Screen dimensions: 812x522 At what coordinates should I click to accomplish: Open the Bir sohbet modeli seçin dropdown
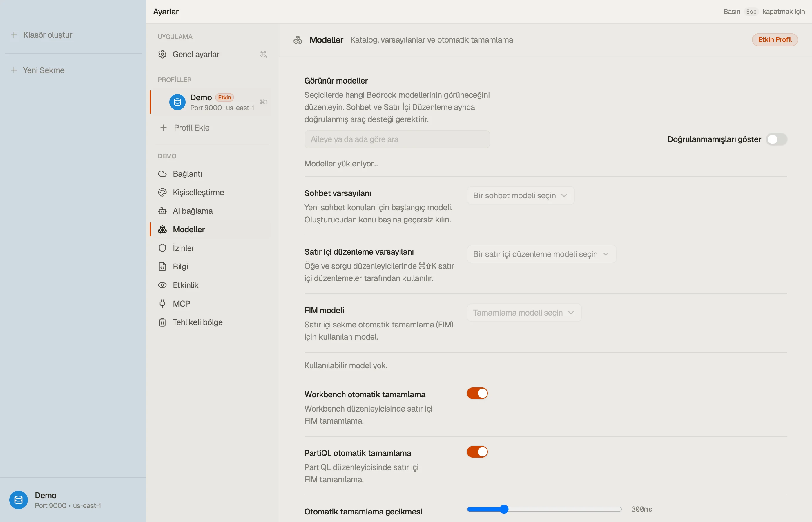click(x=521, y=195)
